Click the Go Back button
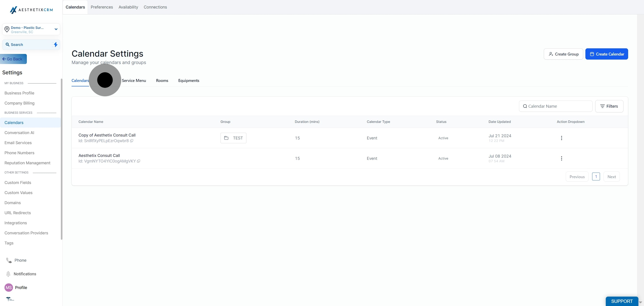The image size is (644, 306). 13,59
